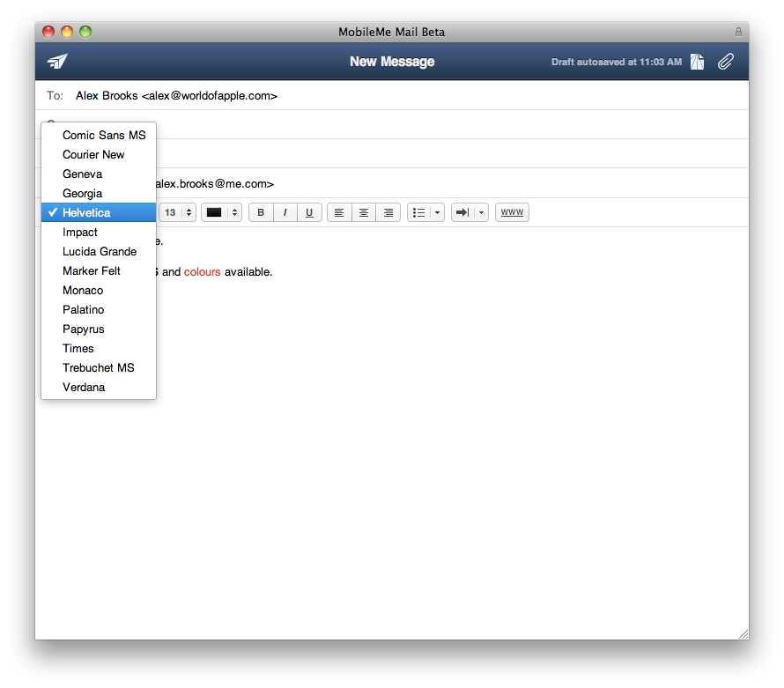Open the color dropdown arrows
Screen dimensions: 784x688
pos(234,212)
